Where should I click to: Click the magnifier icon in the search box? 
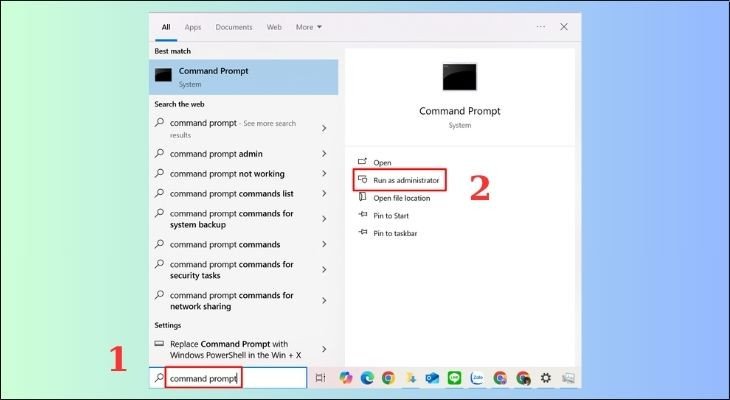[159, 378]
